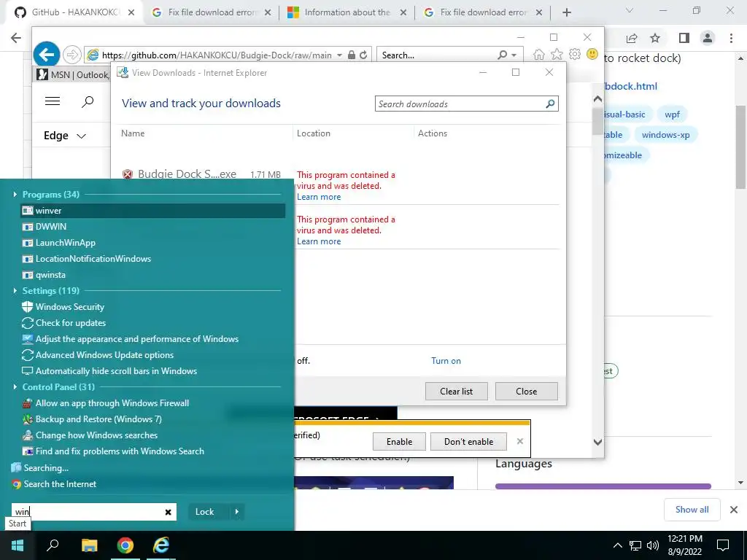Viewport: 747px width, 560px height.
Task: Open Learn more for Budgie Dock download
Action: (x=319, y=197)
